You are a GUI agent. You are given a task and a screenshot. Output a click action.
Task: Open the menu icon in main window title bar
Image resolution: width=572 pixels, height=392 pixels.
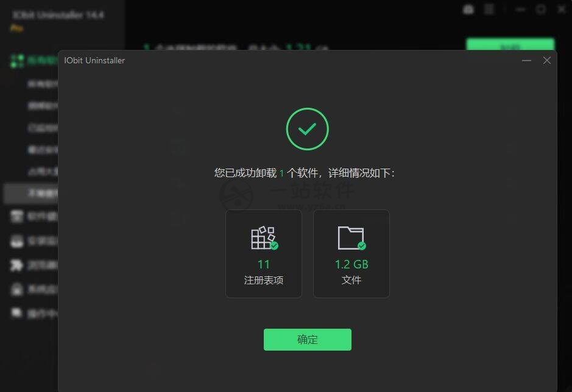point(489,10)
